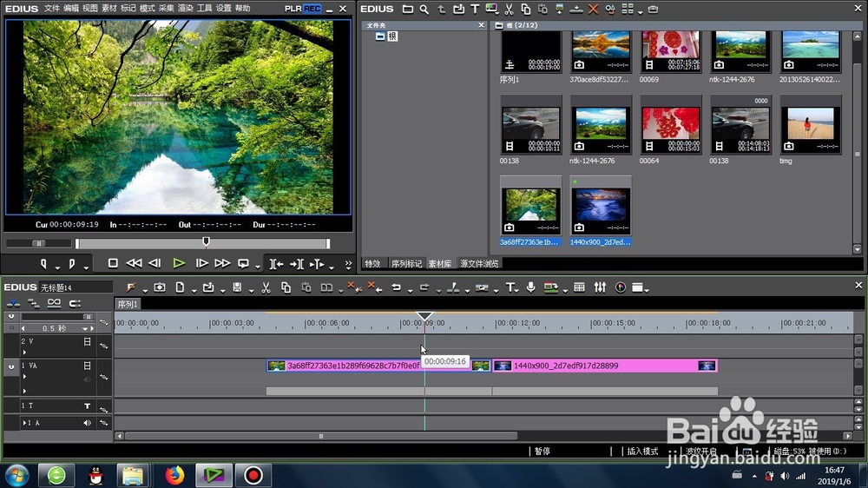Screen dimensions: 868x488
Task: Set the Out point marker
Action: [x=72, y=264]
